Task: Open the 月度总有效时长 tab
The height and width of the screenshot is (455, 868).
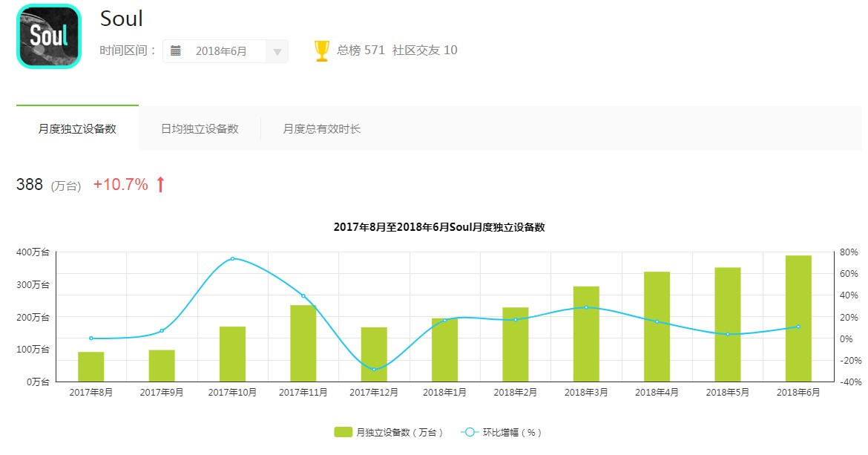Action: [321, 128]
